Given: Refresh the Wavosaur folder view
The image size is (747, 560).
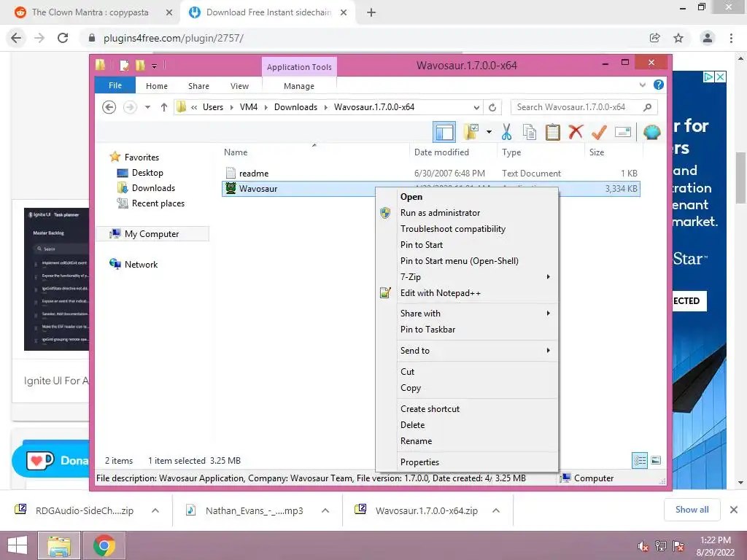Looking at the screenshot, I should [x=492, y=107].
